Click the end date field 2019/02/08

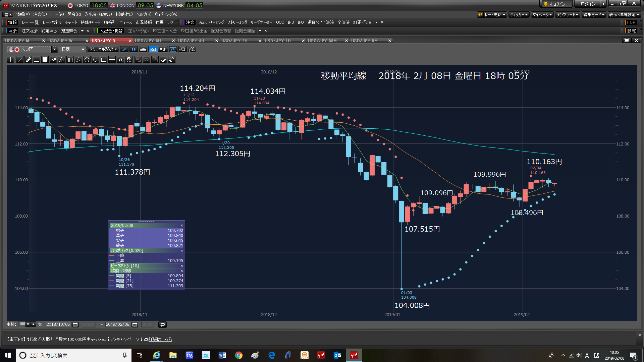117,324
